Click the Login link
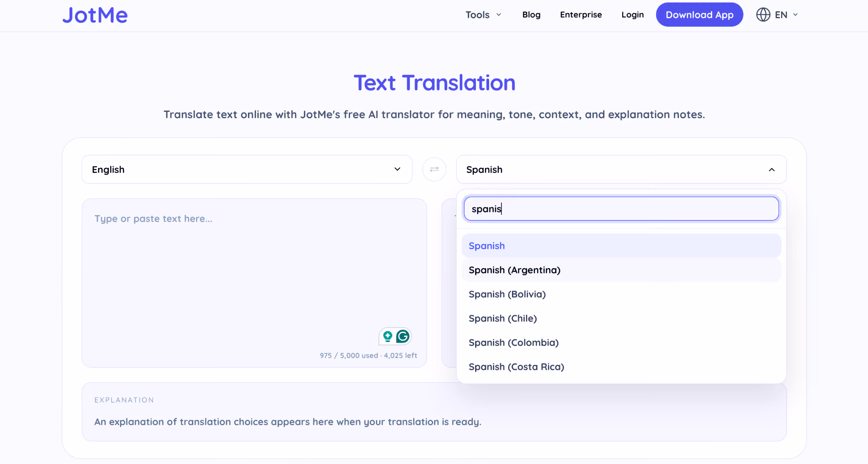Image resolution: width=868 pixels, height=464 pixels. tap(632, 15)
